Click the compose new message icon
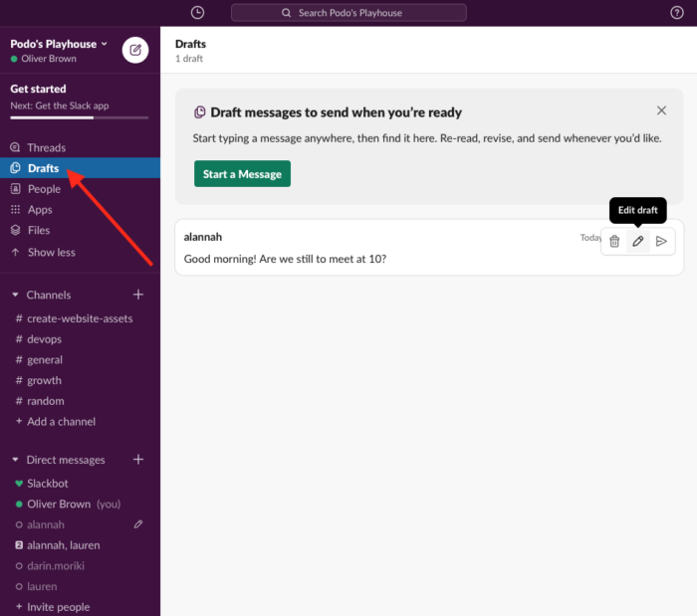The width and height of the screenshot is (697, 616). 135,50
